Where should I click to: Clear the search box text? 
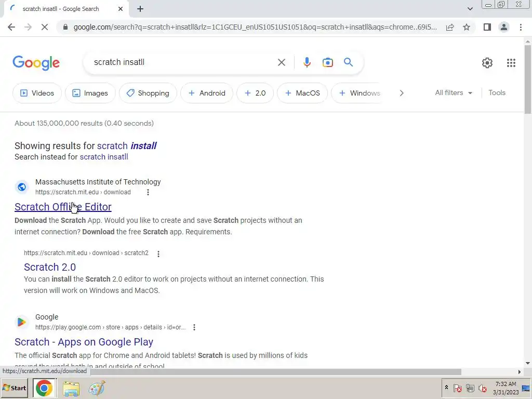pyautogui.click(x=281, y=62)
